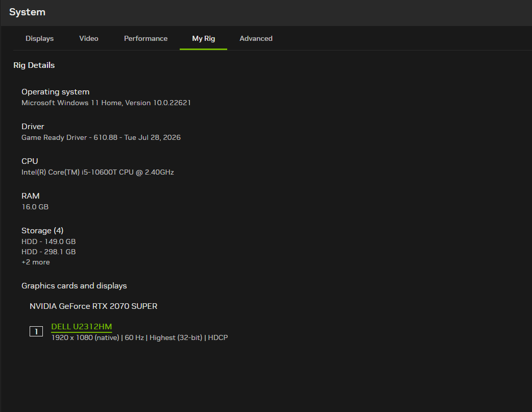The width and height of the screenshot is (532, 412).
Task: Click the 16.0 GB RAM value
Action: (x=35, y=207)
